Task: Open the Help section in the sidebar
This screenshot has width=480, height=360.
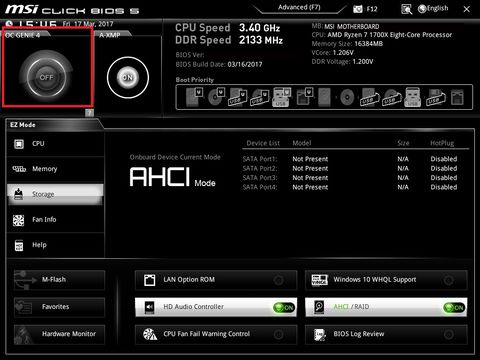Action: [56, 245]
